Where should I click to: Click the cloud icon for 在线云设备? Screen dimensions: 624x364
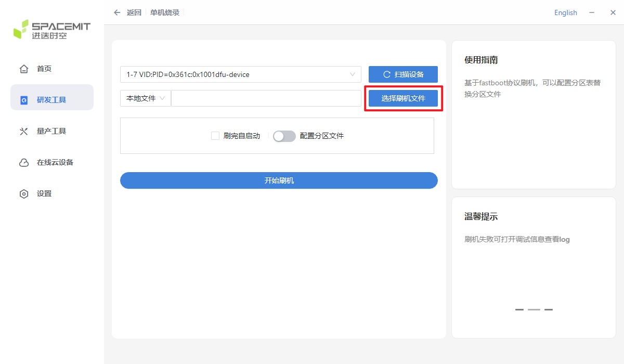(x=23, y=163)
